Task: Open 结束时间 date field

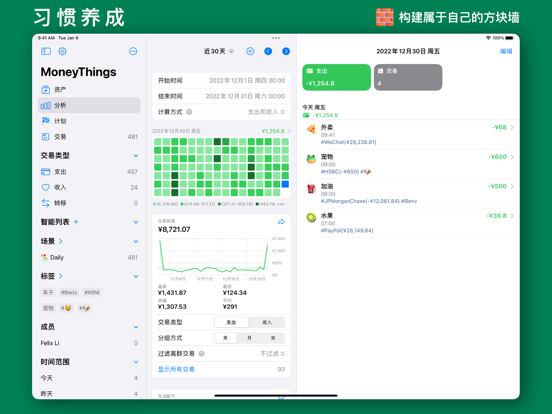Action: point(221,96)
